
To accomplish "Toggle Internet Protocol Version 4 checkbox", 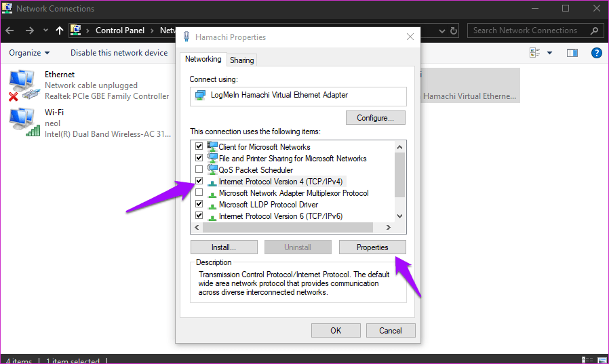I will click(199, 181).
